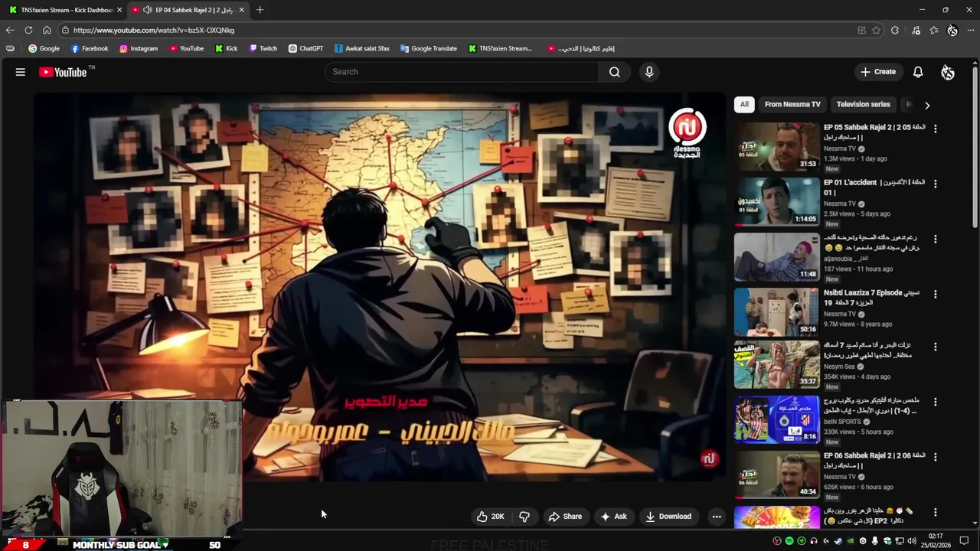Image resolution: width=980 pixels, height=551 pixels.
Task: Start voice search with the microphone icon
Action: pos(649,72)
